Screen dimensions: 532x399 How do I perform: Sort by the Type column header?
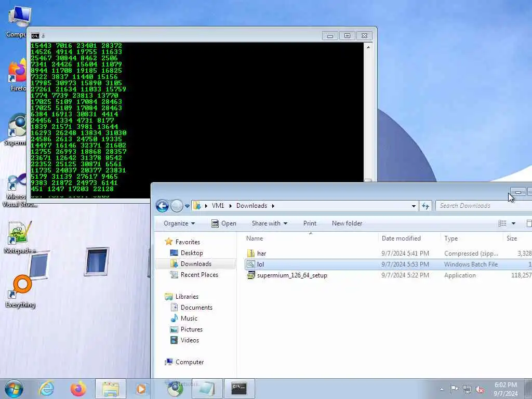pos(451,238)
